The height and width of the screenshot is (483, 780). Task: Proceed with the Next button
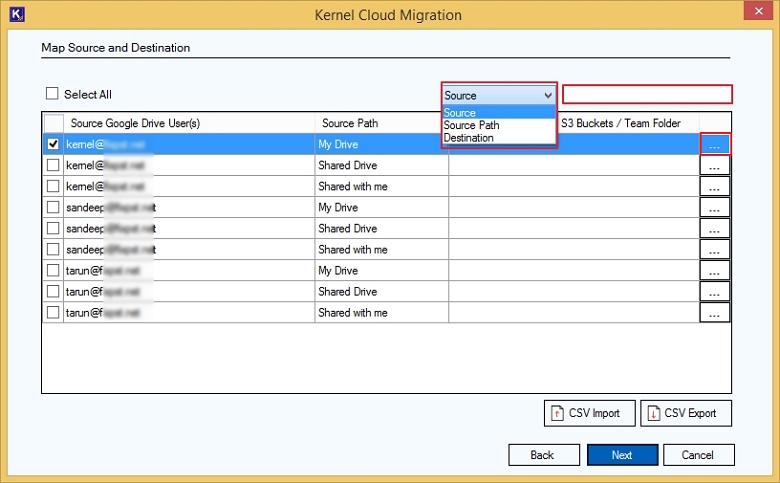pyautogui.click(x=622, y=455)
